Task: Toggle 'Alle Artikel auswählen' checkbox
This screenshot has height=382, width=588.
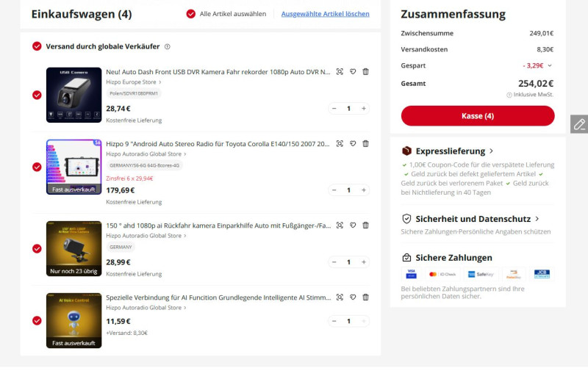Action: [191, 14]
